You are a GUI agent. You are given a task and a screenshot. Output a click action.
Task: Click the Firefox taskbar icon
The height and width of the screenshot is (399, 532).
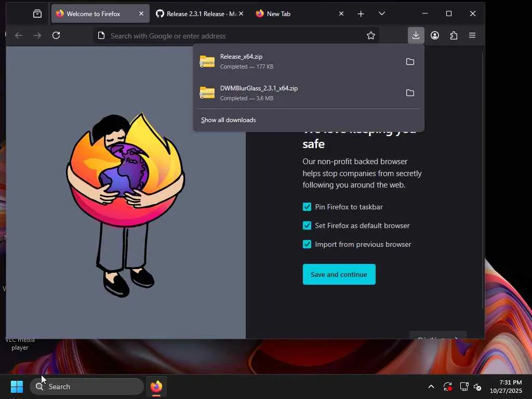tap(156, 387)
